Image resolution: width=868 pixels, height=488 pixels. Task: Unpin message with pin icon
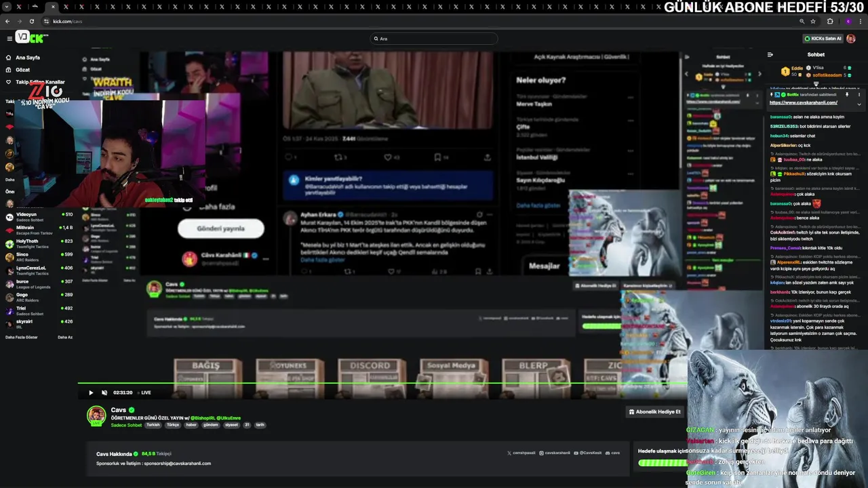tap(847, 94)
